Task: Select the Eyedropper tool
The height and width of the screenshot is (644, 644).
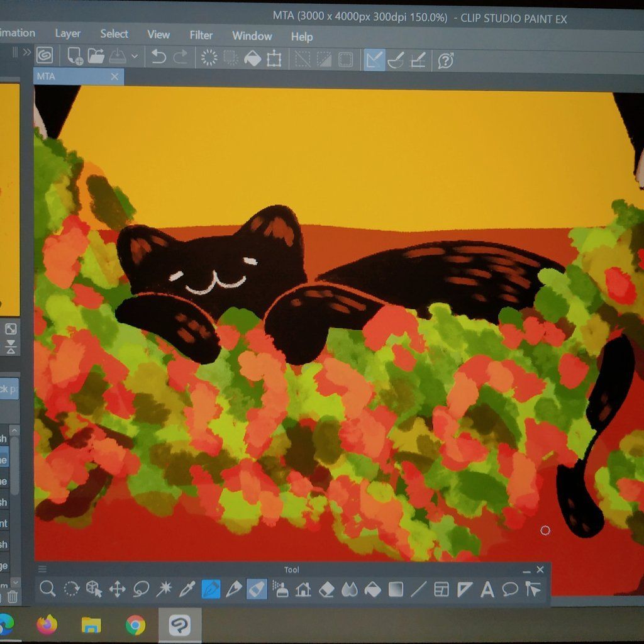Action: (x=187, y=589)
